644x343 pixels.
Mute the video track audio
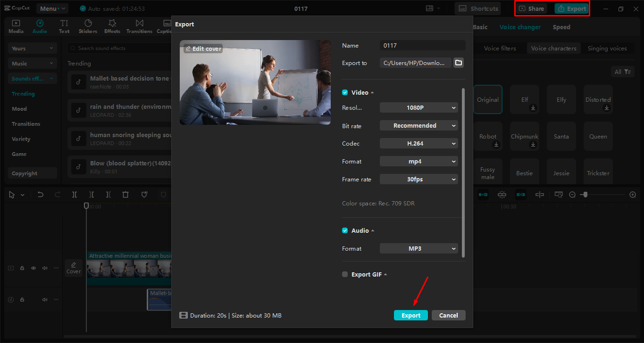(x=45, y=268)
